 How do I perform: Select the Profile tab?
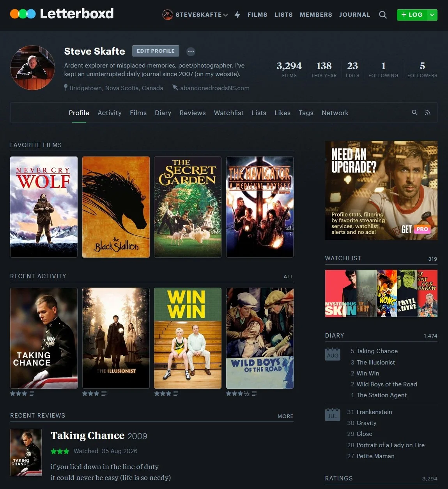pos(79,113)
